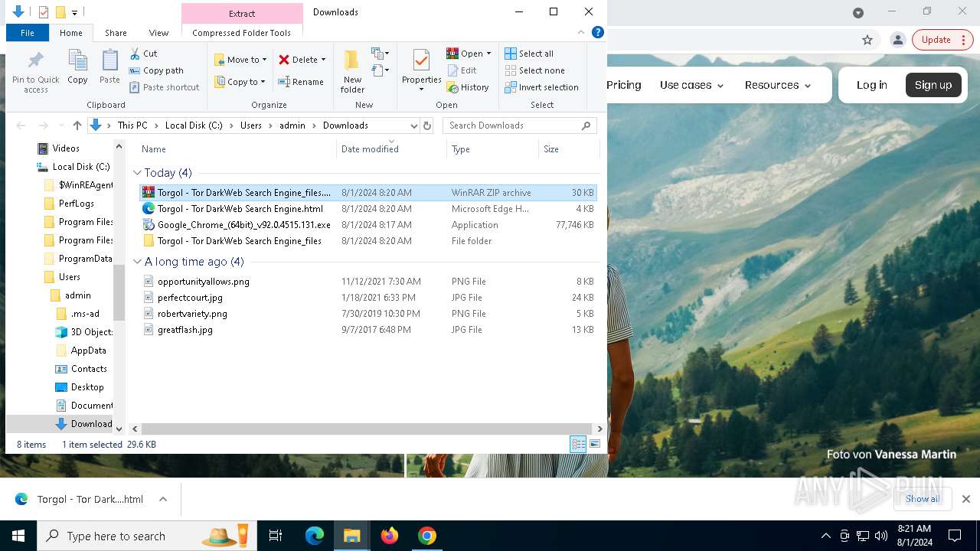Cut the selected item
Viewport: 980px width, 551px height.
[x=143, y=54]
